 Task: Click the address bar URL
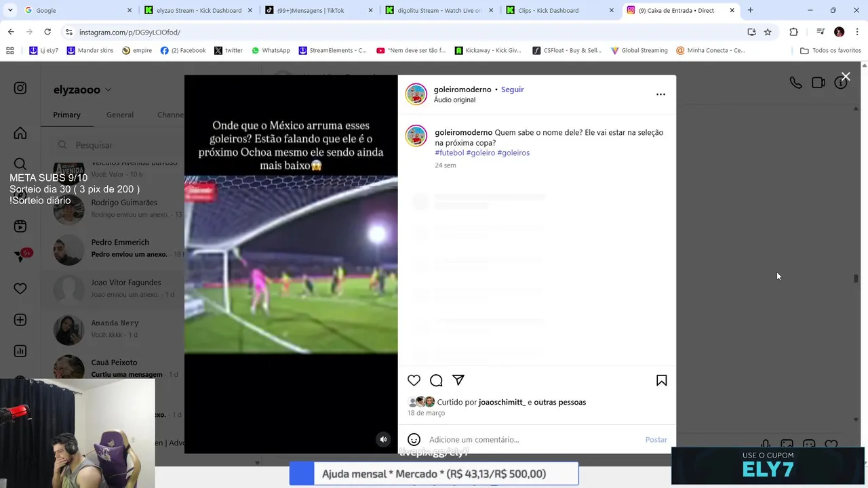(130, 33)
